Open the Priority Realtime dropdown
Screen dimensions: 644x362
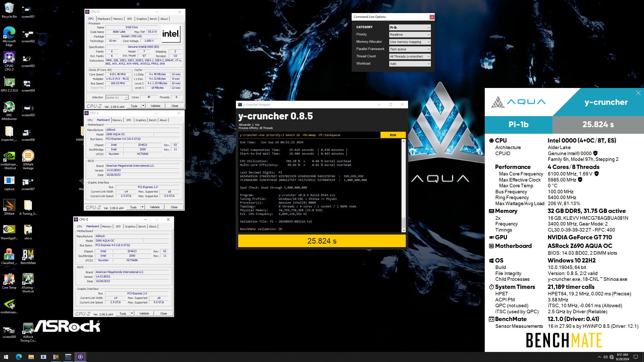(410, 34)
